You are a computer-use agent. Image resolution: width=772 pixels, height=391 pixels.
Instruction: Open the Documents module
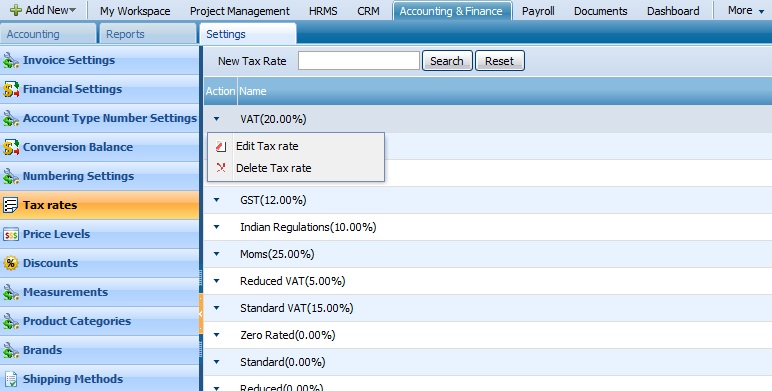click(x=601, y=11)
